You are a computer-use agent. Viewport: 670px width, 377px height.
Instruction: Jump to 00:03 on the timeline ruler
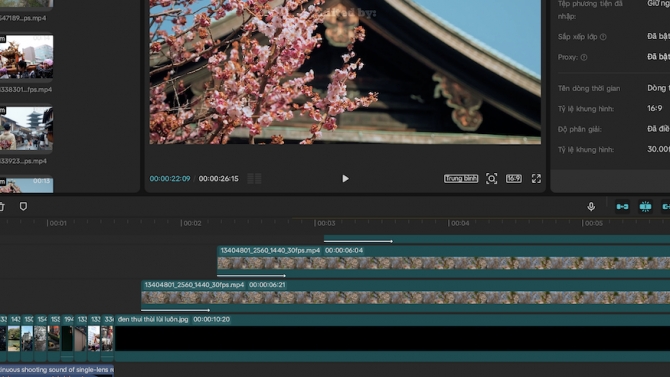tap(325, 223)
